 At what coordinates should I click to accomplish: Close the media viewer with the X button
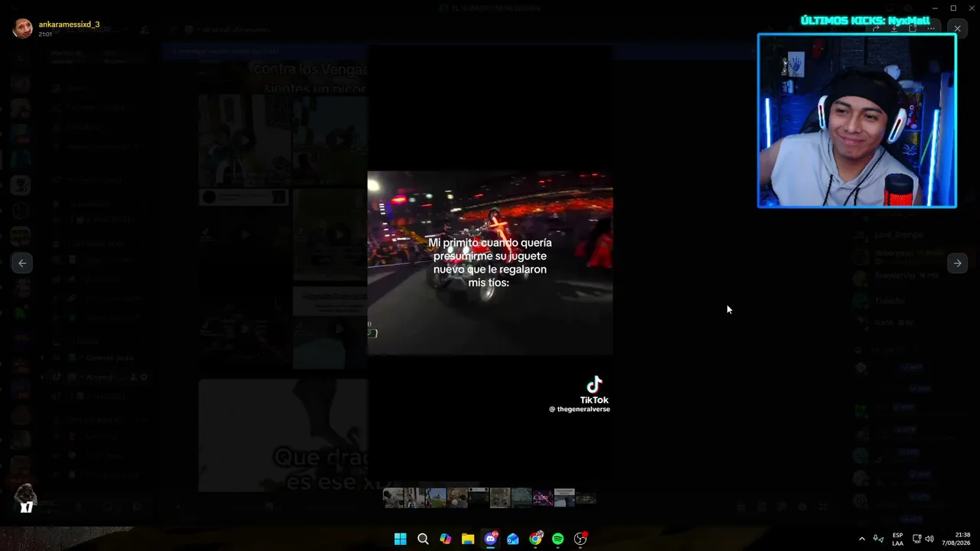click(x=957, y=28)
